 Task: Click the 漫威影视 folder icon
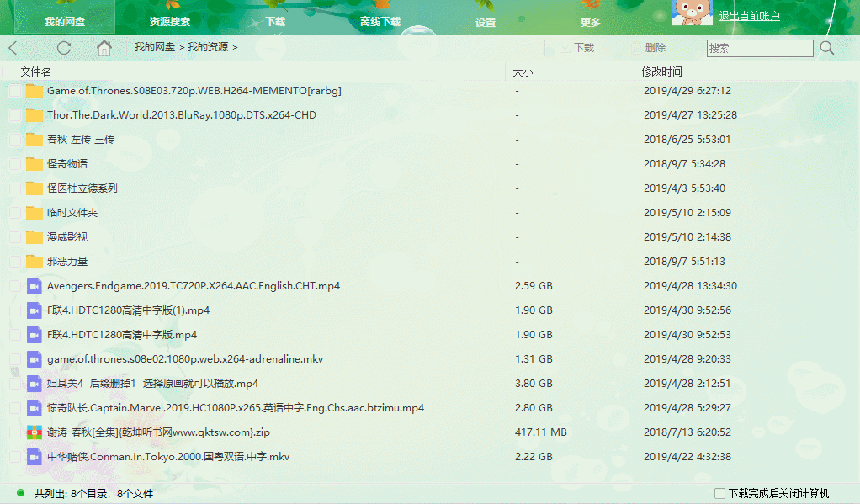(x=34, y=237)
